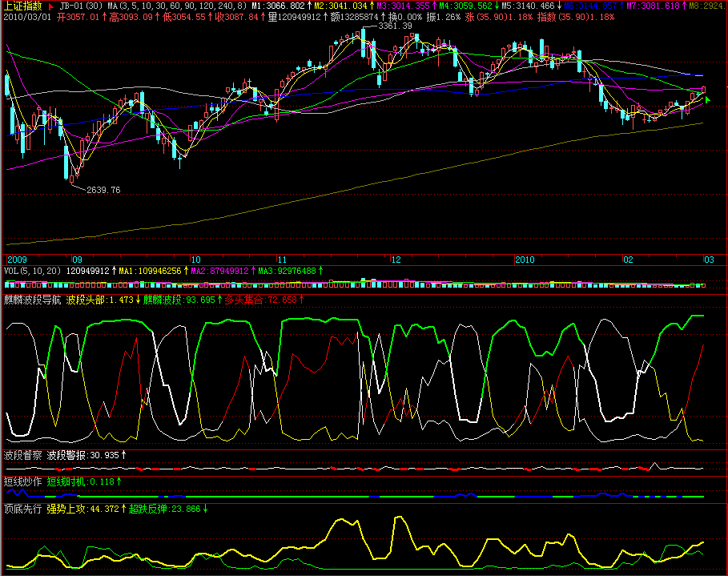
Task: Select the 上证指数 chart title
Action: [22, 6]
